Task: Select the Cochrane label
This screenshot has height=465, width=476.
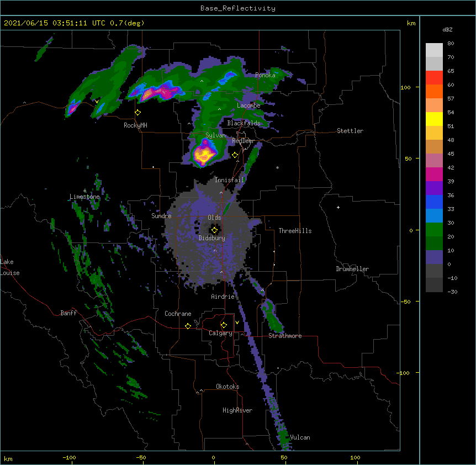Action: click(178, 314)
